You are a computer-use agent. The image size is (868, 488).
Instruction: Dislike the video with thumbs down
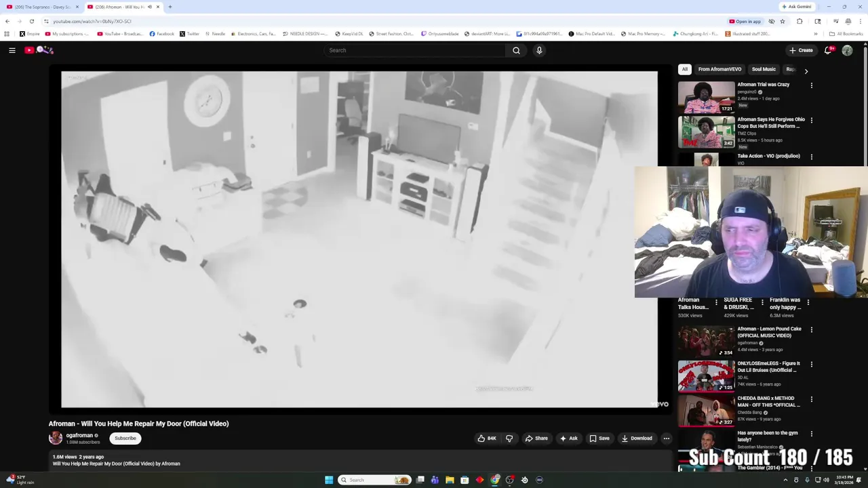(509, 438)
